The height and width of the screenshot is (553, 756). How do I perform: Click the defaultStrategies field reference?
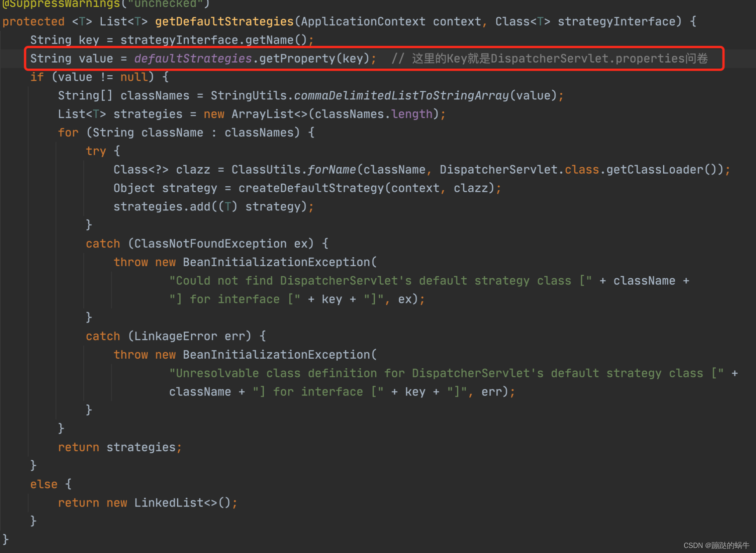tap(193, 58)
